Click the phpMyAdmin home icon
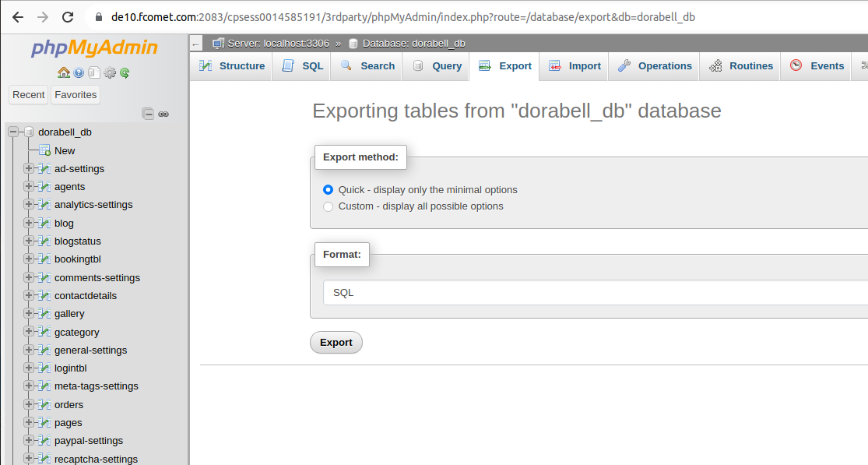Screen dimensions: 868x465 [x=64, y=72]
